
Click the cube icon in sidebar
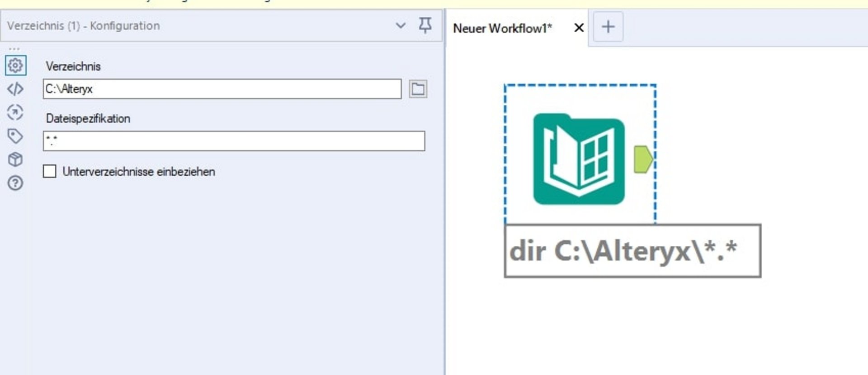pos(15,159)
